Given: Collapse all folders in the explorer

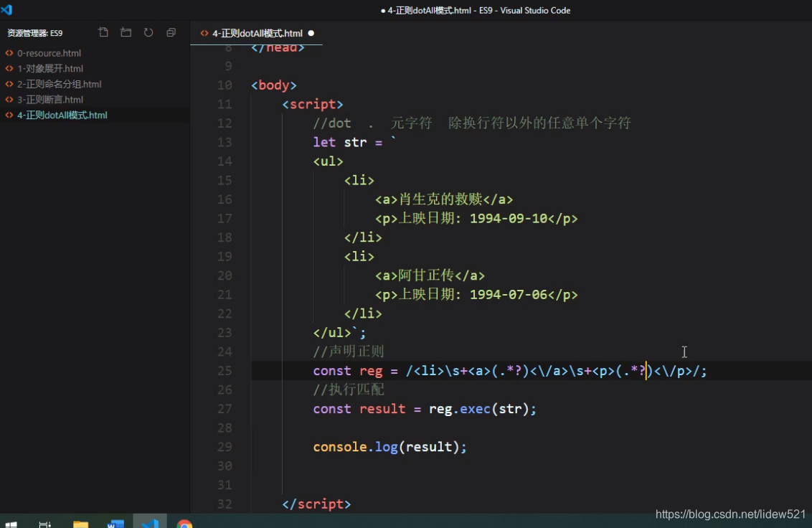Looking at the screenshot, I should click(171, 32).
